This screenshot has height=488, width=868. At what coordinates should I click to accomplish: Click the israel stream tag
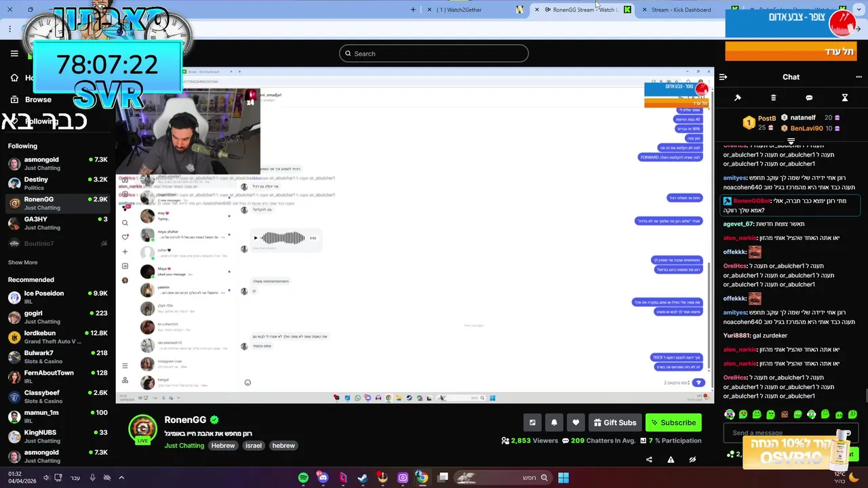point(254,445)
